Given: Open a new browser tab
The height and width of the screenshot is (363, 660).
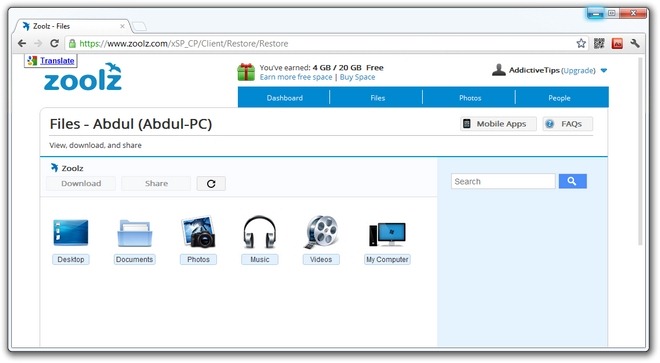Looking at the screenshot, I should [139, 27].
